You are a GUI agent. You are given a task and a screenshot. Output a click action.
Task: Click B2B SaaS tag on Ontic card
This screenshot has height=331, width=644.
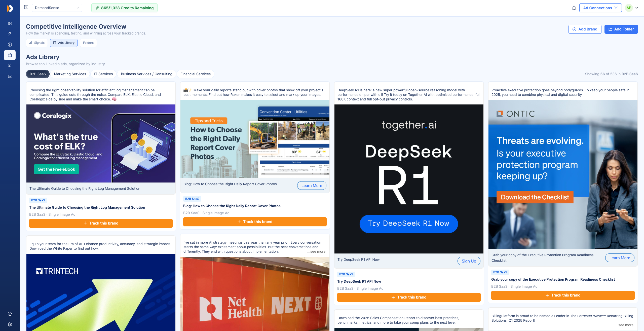click(500, 272)
